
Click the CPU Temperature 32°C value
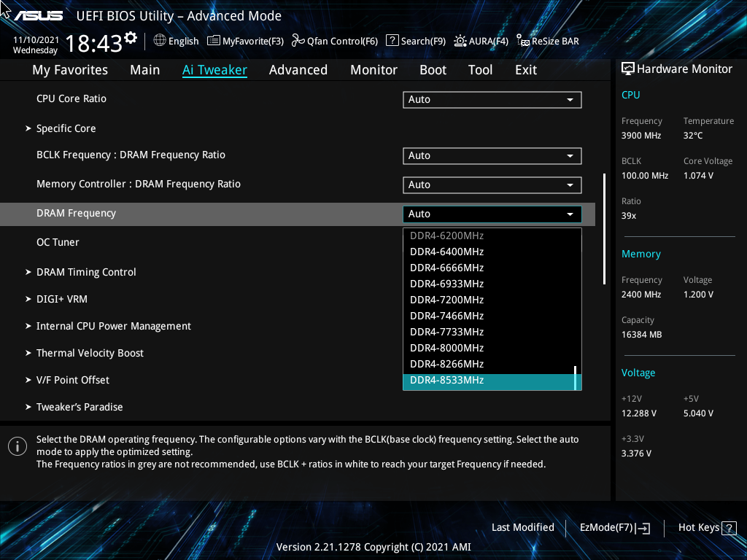coord(693,136)
